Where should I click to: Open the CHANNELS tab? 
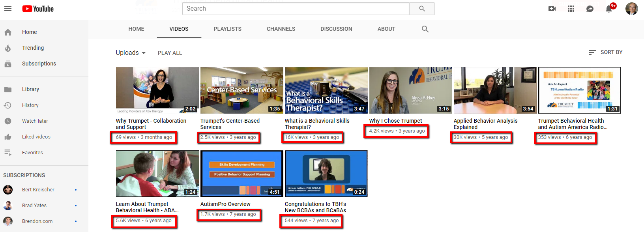pos(281,29)
